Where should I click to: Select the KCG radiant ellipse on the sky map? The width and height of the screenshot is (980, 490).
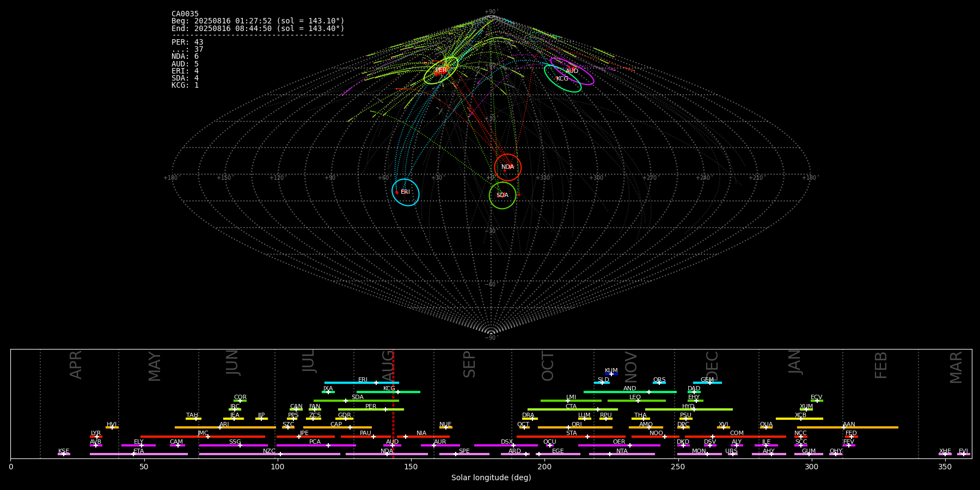point(562,78)
